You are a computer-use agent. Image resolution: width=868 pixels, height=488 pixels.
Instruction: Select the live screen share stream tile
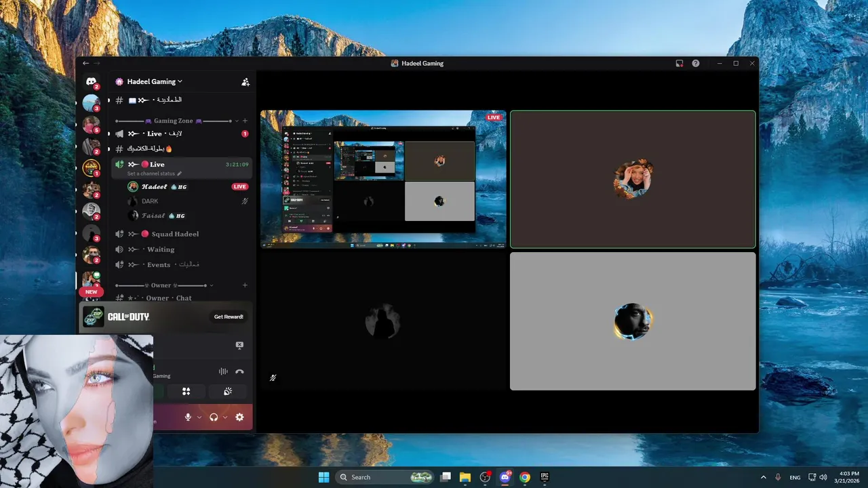tap(383, 179)
